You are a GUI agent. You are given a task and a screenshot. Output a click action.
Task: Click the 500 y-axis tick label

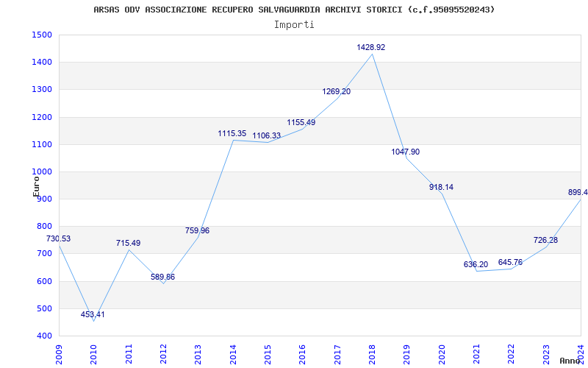[x=44, y=308]
